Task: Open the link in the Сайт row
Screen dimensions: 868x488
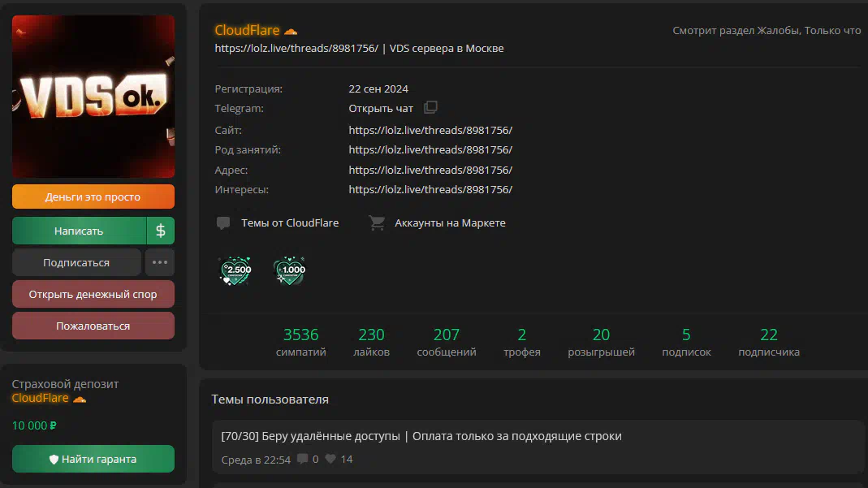Action: [430, 130]
